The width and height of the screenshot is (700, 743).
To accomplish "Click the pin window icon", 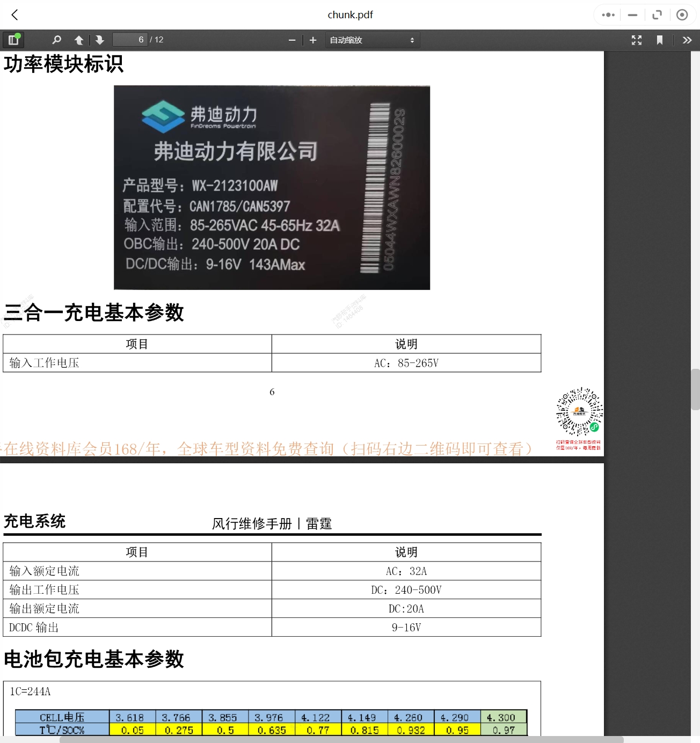I will (x=682, y=14).
